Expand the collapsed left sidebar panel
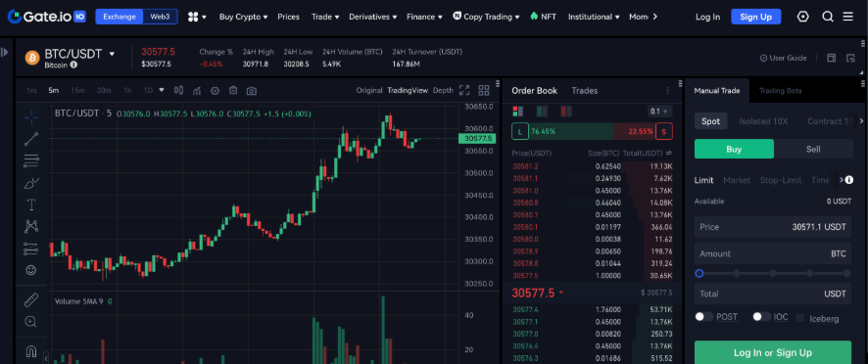Image resolution: width=868 pixels, height=364 pixels. coord(5,52)
